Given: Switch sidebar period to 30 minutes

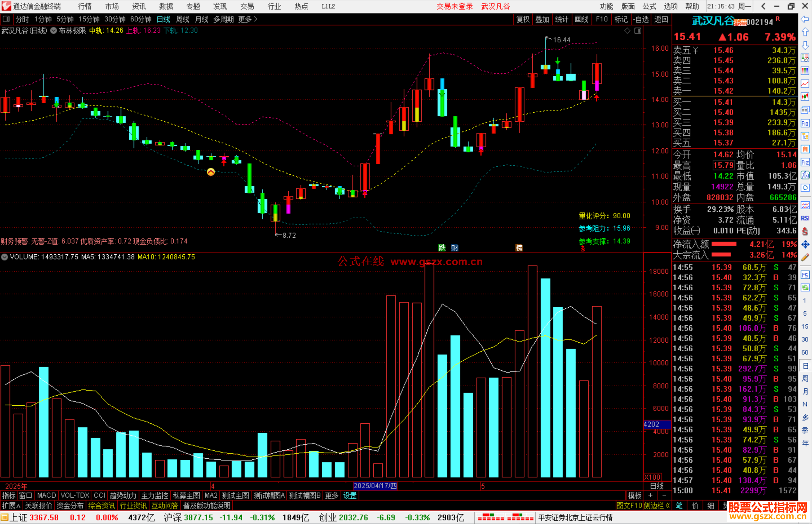Looking at the screenshot, I should (x=805, y=339).
